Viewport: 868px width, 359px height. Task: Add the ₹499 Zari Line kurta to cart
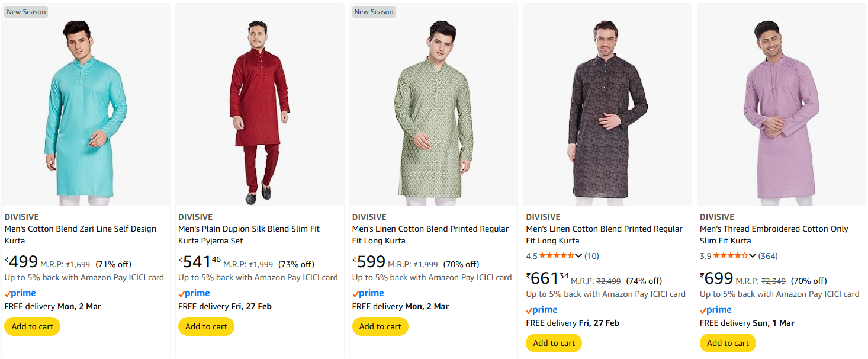click(33, 326)
